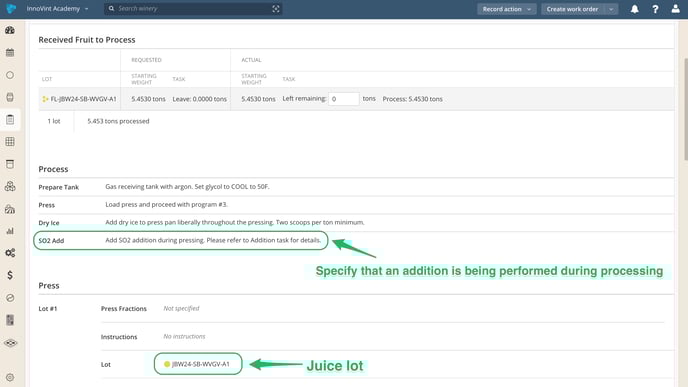Open the grid table icon in sidebar

tap(10, 142)
